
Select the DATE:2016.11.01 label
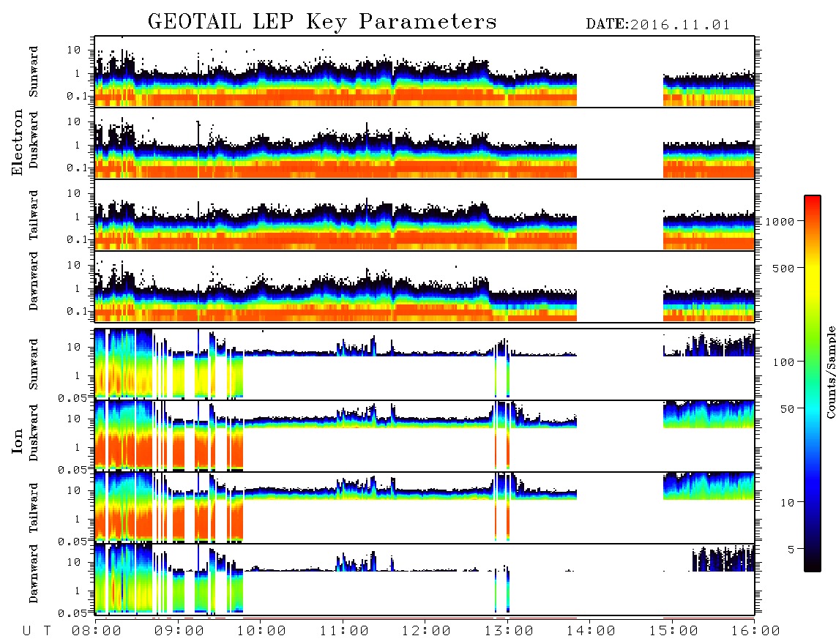pos(658,25)
